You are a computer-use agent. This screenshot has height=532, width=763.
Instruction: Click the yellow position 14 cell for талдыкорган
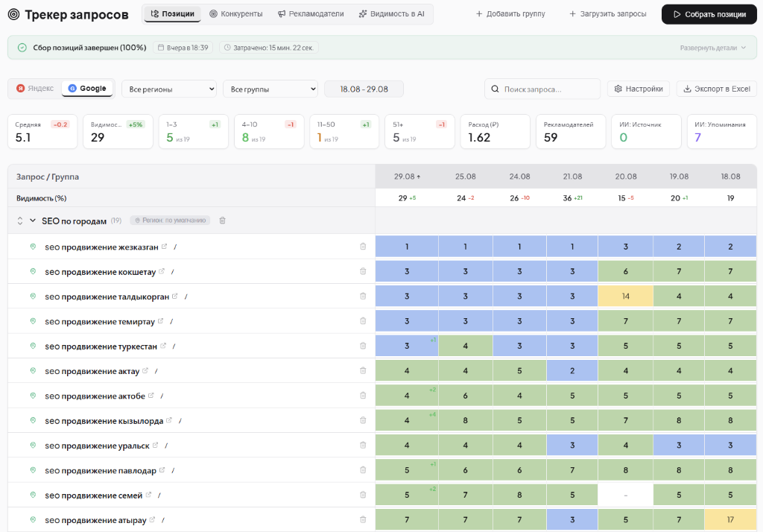coord(626,296)
